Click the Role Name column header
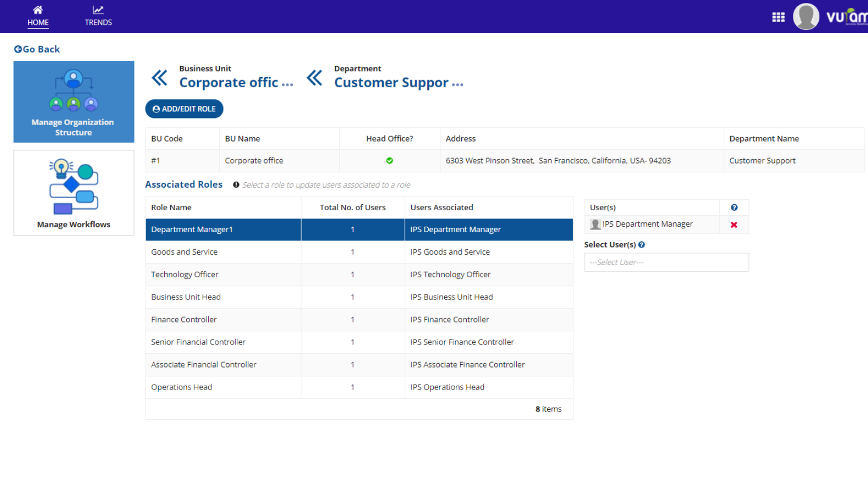 tap(171, 207)
